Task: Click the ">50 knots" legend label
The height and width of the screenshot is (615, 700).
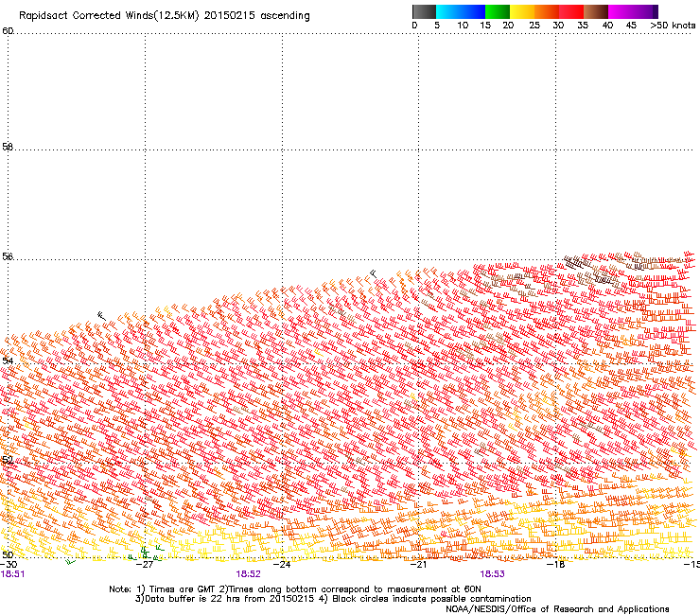Action: point(673,26)
